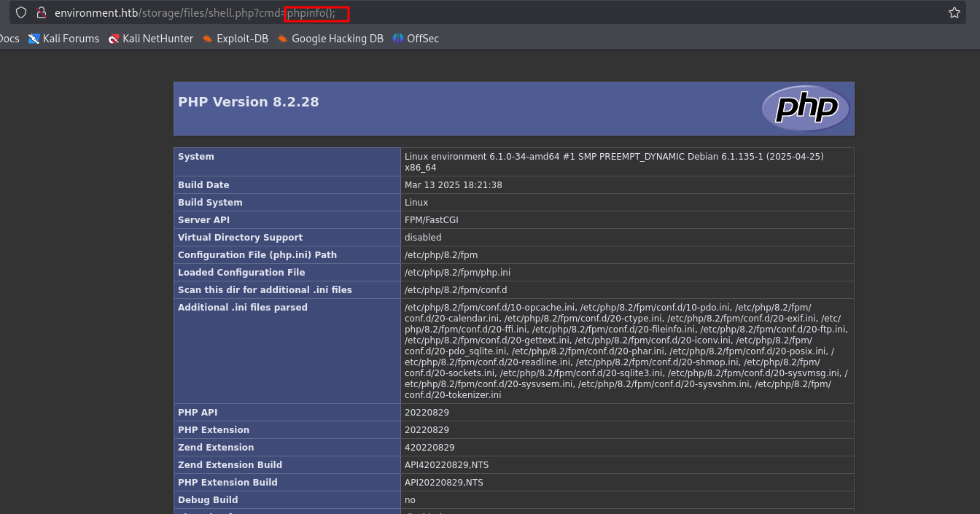Click the API420220829,NTS value

[x=446, y=465]
